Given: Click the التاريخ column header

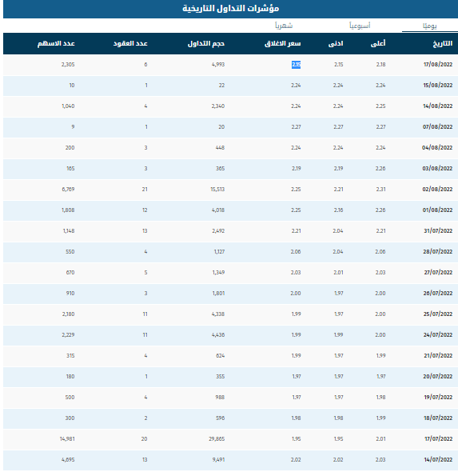Looking at the screenshot, I should (443, 44).
